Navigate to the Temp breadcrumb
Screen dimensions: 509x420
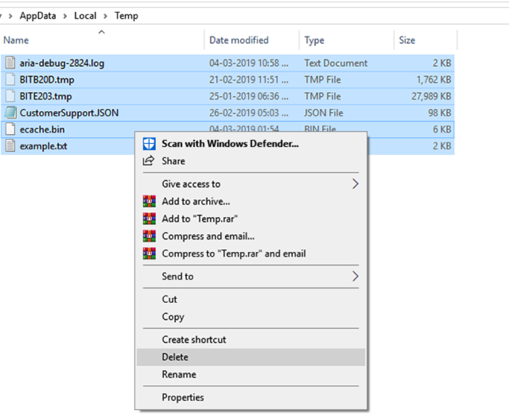pyautogui.click(x=126, y=16)
